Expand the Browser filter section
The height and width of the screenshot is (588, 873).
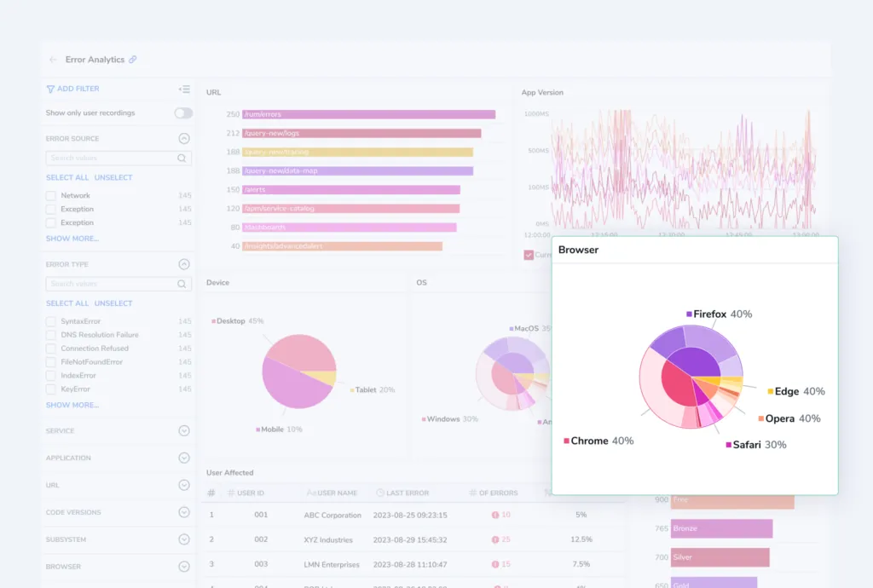coord(184,567)
